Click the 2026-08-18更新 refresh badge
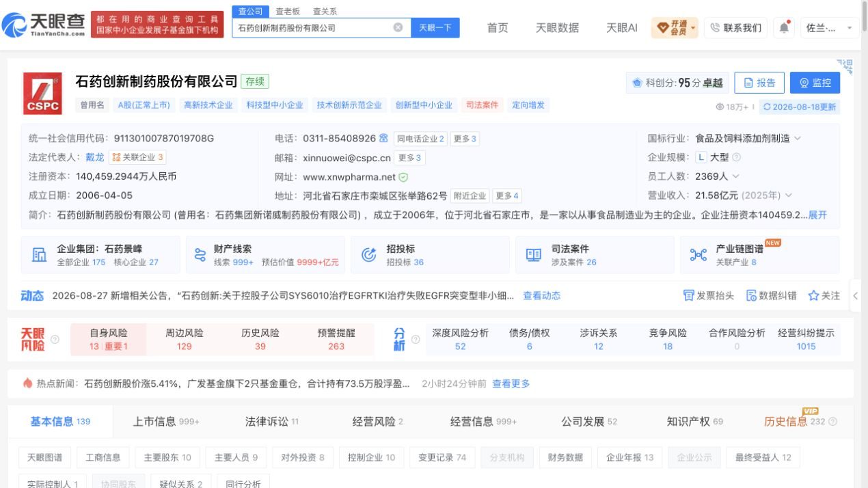 pos(799,107)
